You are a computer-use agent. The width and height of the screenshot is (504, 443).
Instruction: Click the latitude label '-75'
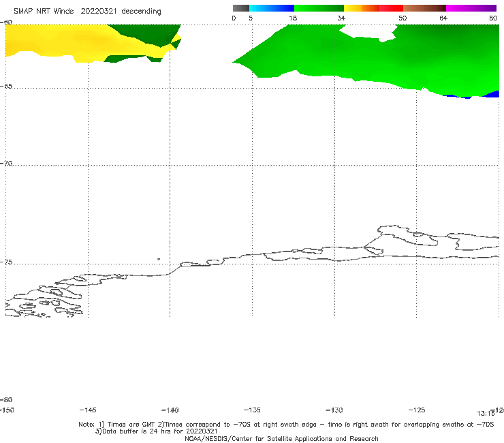(6, 262)
